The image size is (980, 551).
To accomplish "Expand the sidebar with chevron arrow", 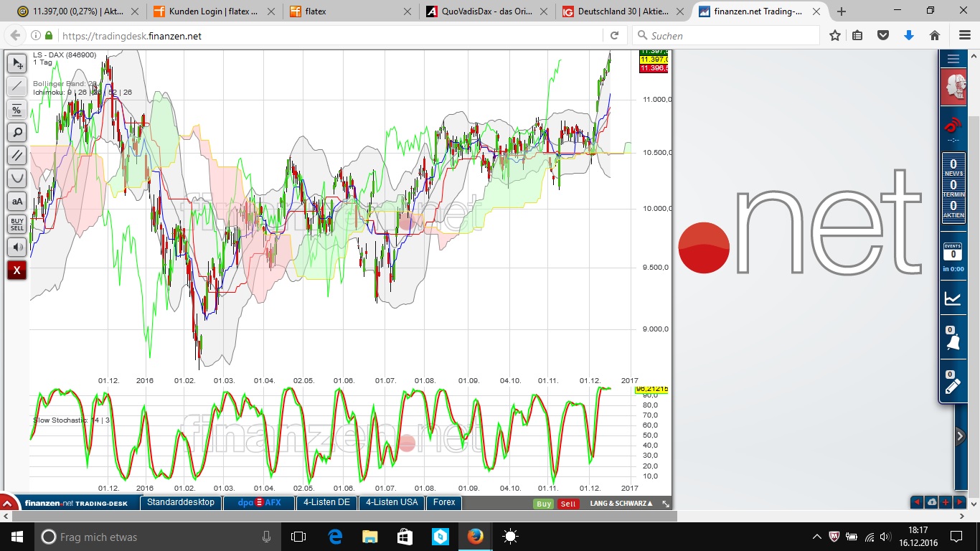I will [x=960, y=435].
